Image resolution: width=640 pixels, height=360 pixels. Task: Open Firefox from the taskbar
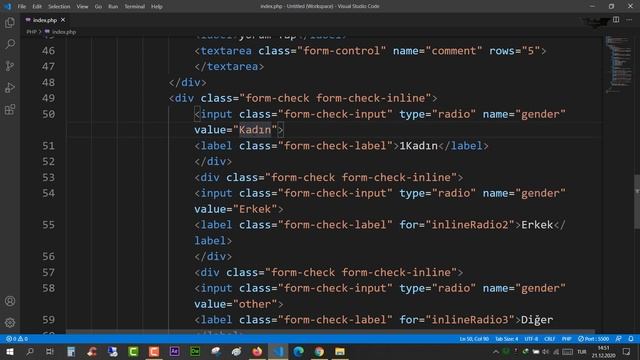click(x=257, y=351)
